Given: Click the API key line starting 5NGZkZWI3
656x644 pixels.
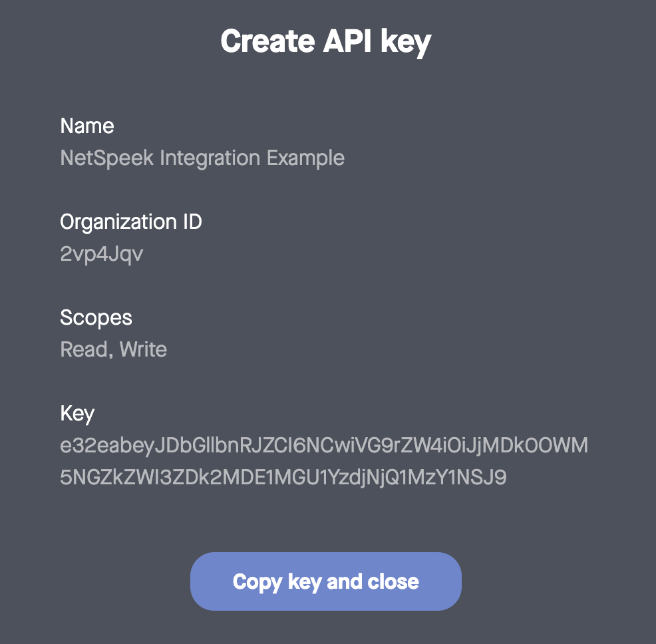Looking at the screenshot, I should [283, 477].
